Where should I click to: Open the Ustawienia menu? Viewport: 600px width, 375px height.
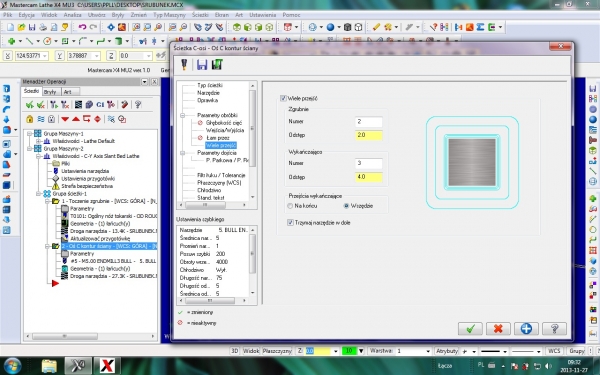pos(262,15)
